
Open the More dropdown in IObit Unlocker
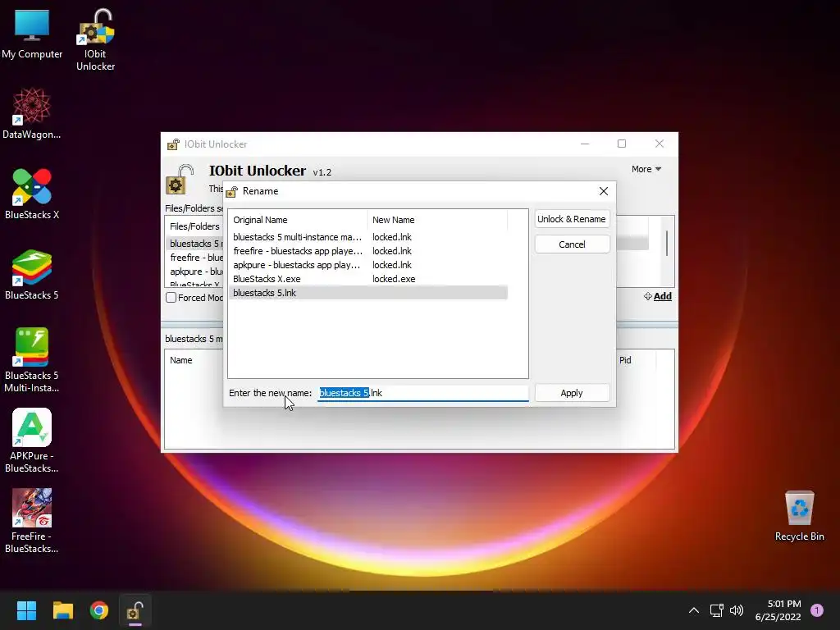(646, 169)
